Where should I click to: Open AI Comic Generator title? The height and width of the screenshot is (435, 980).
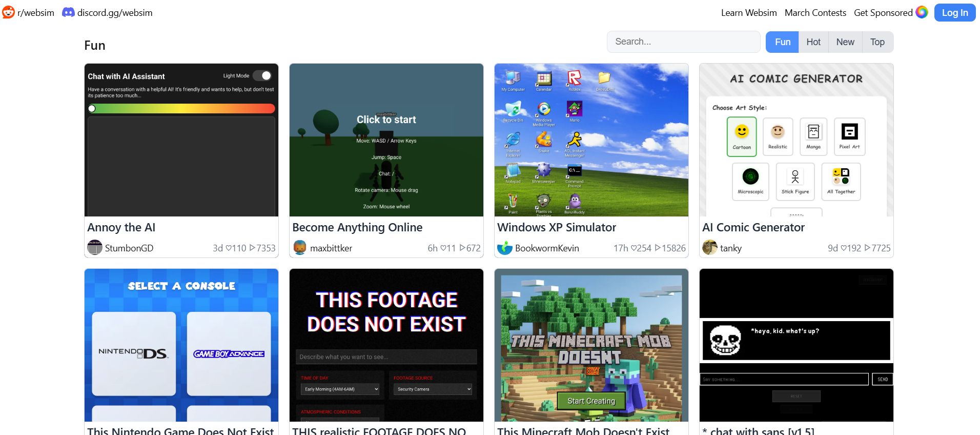pyautogui.click(x=753, y=227)
